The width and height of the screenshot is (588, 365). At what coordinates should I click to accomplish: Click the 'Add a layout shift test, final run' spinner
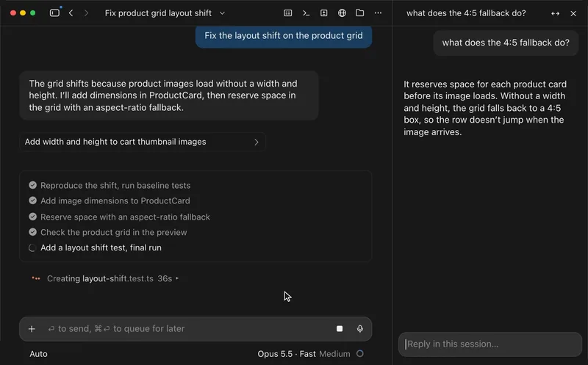click(32, 247)
